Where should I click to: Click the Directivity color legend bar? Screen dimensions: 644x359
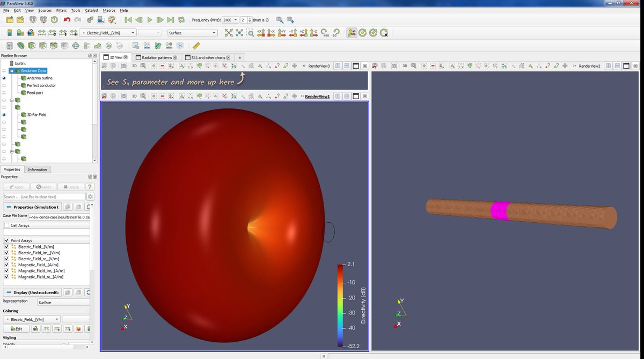click(x=341, y=305)
